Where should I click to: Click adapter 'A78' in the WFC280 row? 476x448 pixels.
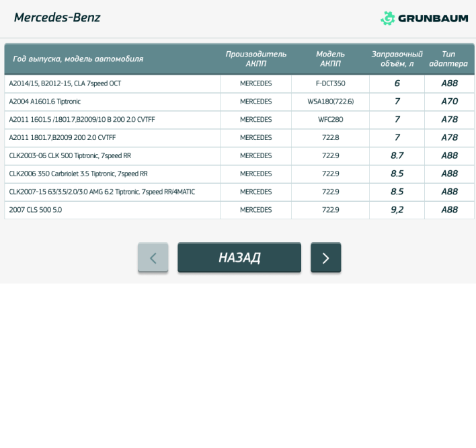449,119
